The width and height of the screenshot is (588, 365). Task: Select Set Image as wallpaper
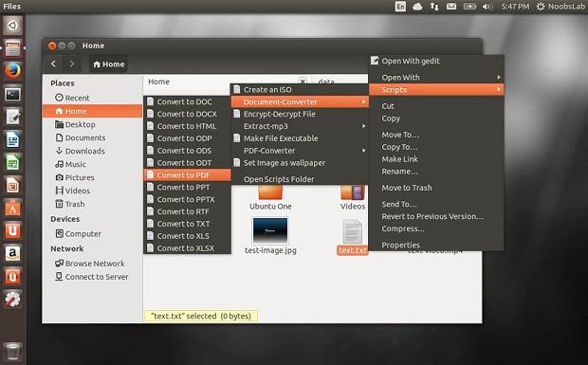tap(300, 163)
